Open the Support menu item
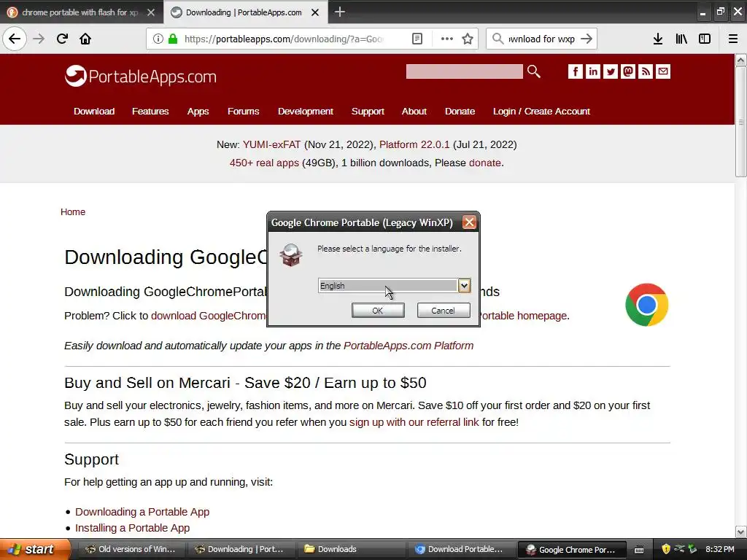This screenshot has width=747, height=560. [368, 112]
